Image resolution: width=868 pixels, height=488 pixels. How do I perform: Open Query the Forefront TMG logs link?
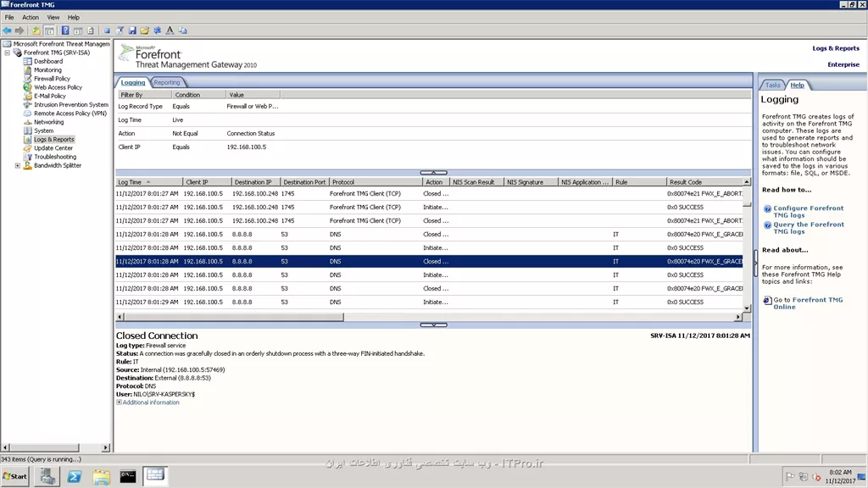pyautogui.click(x=808, y=228)
